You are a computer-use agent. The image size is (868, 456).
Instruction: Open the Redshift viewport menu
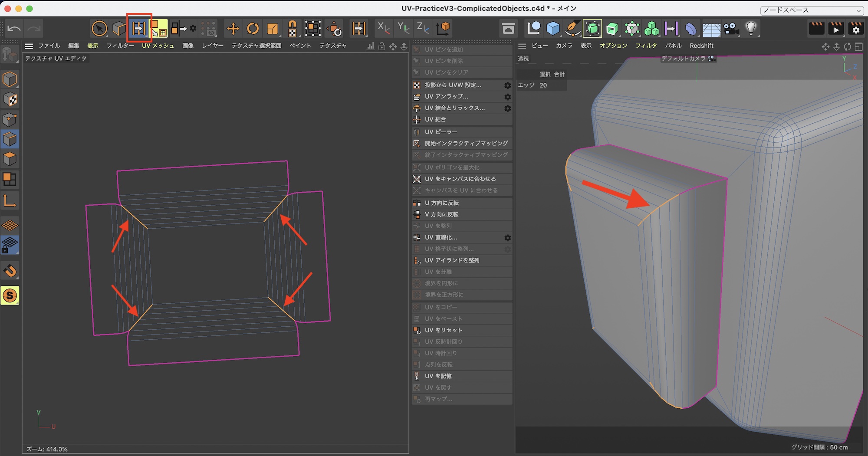pos(701,46)
